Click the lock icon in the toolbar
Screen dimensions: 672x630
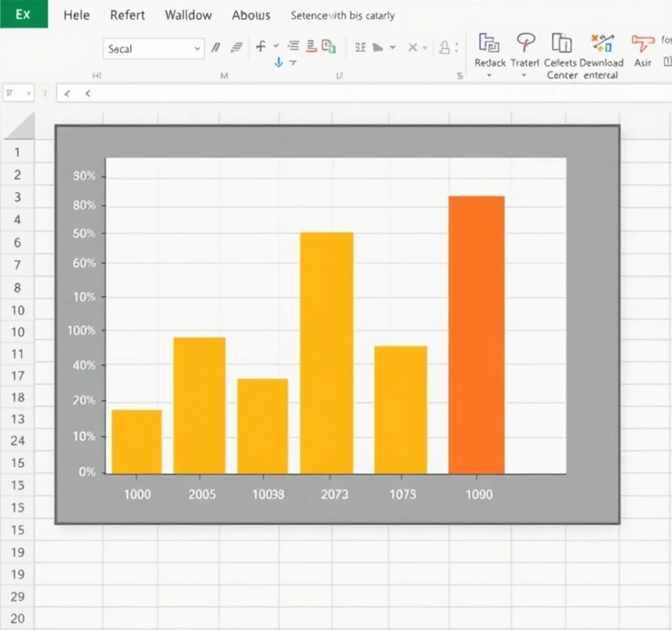444,47
